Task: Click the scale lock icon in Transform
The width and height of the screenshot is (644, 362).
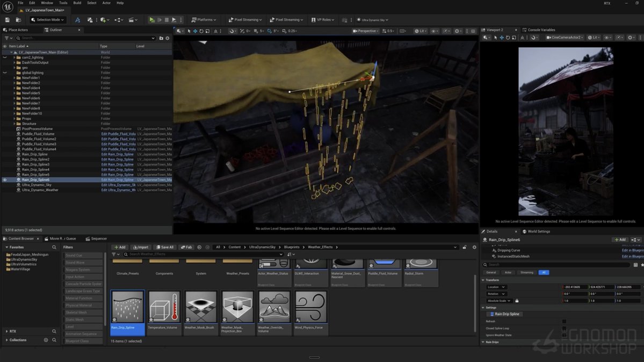Action: coord(517,301)
